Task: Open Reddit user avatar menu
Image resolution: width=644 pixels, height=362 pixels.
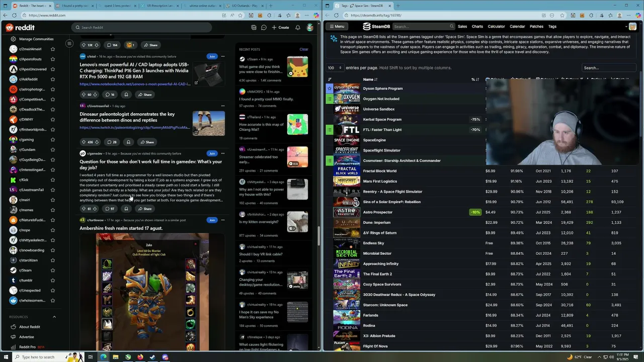Action: point(310,27)
